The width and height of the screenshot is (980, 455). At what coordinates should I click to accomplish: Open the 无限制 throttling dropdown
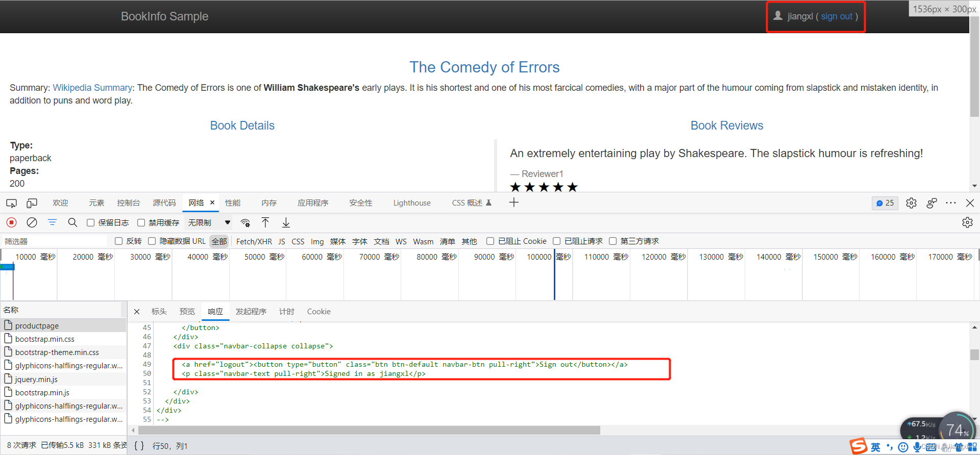coord(209,223)
